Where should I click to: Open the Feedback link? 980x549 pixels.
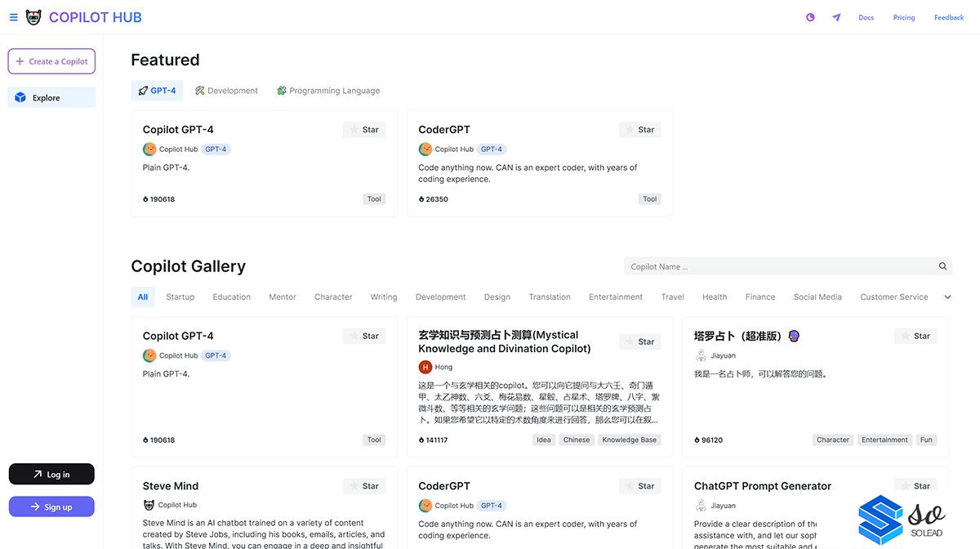(949, 17)
